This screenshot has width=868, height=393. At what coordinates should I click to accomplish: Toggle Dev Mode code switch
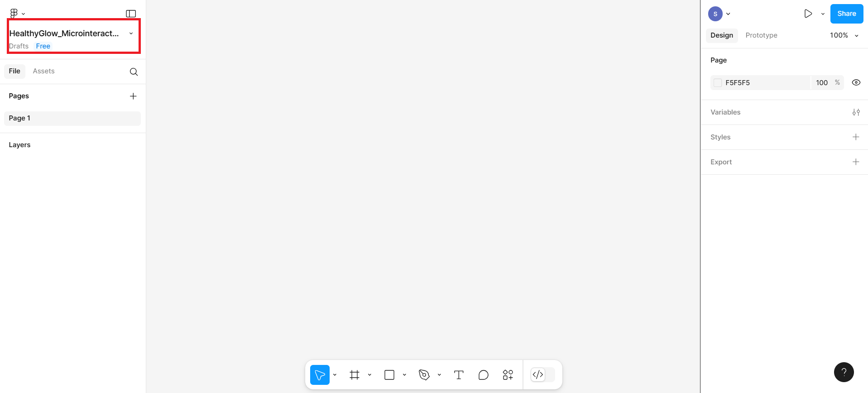click(x=542, y=375)
